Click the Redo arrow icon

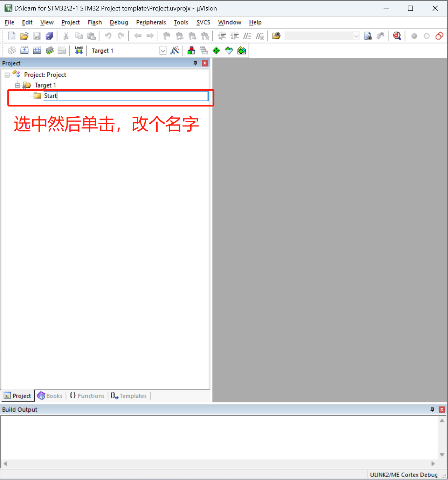pyautogui.click(x=121, y=36)
